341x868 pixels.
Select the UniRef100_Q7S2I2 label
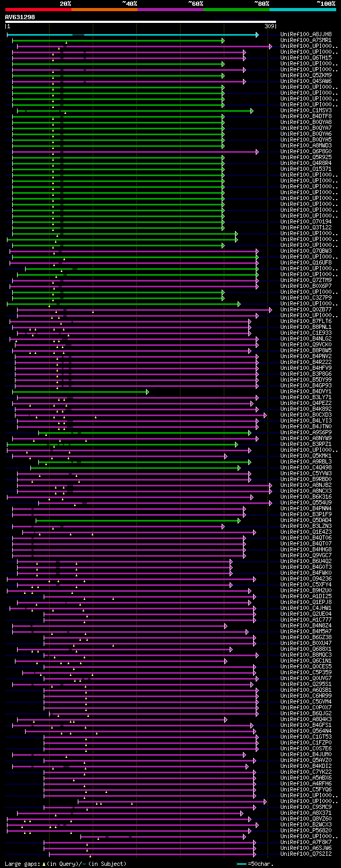[306, 854]
